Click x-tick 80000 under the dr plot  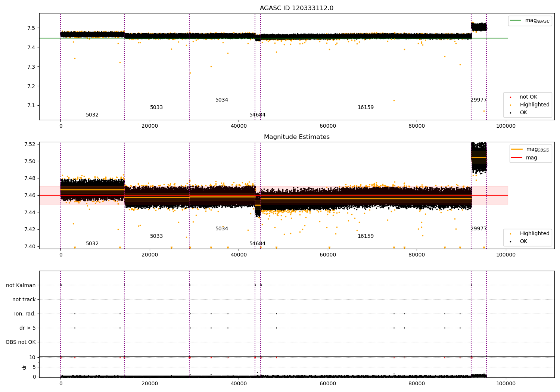(x=417, y=383)
